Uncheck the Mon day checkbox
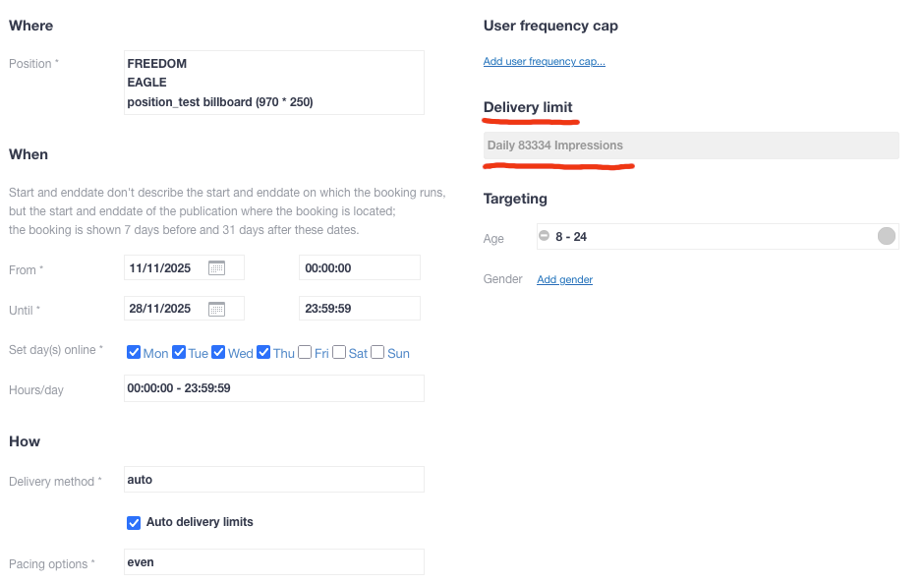 point(134,352)
